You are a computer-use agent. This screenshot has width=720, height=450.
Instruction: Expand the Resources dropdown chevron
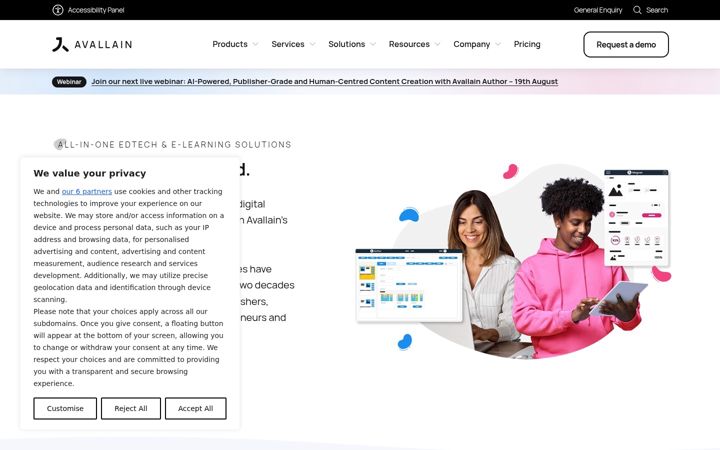pos(438,45)
